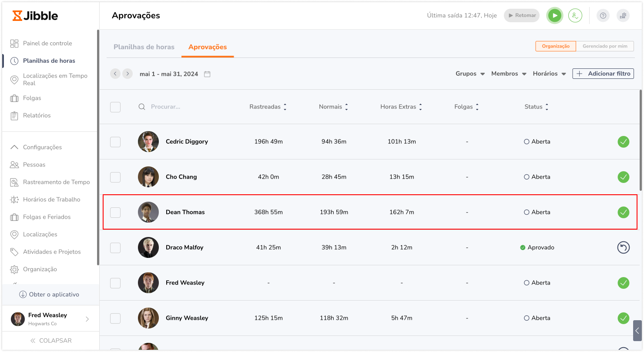Advance to next month with right arrow

[127, 74]
